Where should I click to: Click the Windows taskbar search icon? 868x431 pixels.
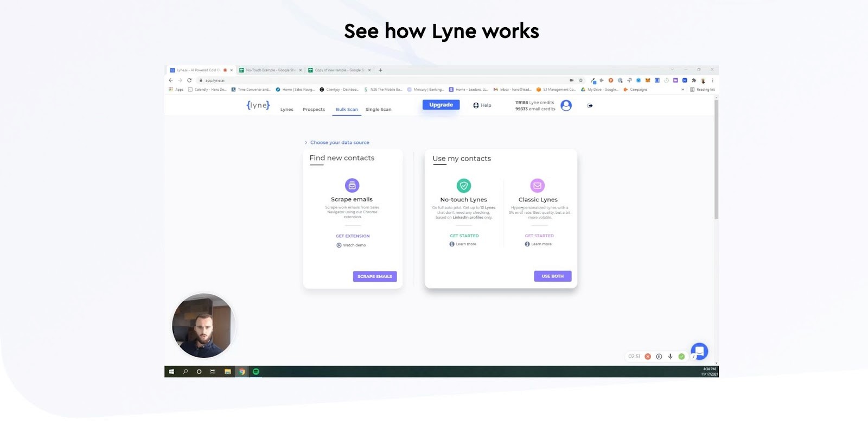click(186, 372)
